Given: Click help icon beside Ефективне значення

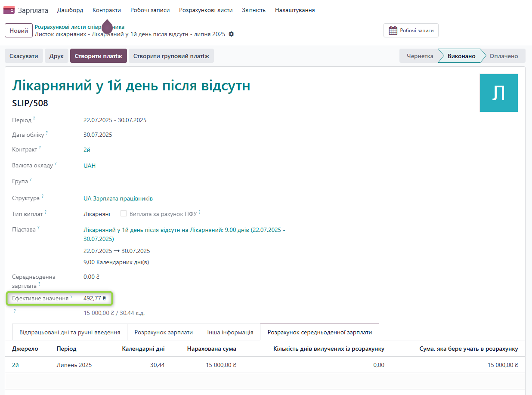Looking at the screenshot, I should pyautogui.click(x=71, y=296).
